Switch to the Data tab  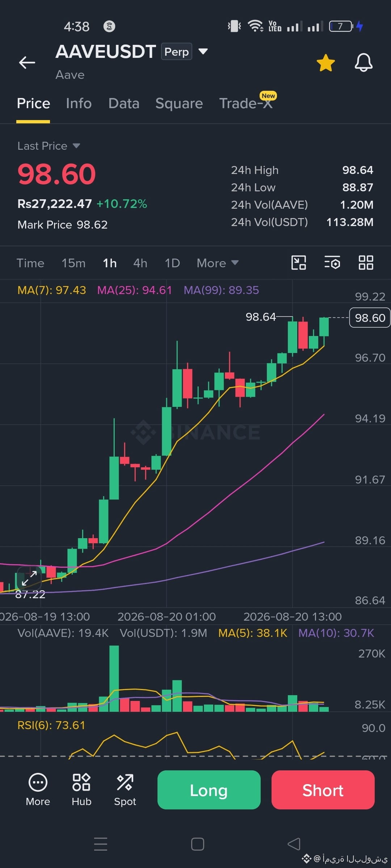coord(124,103)
